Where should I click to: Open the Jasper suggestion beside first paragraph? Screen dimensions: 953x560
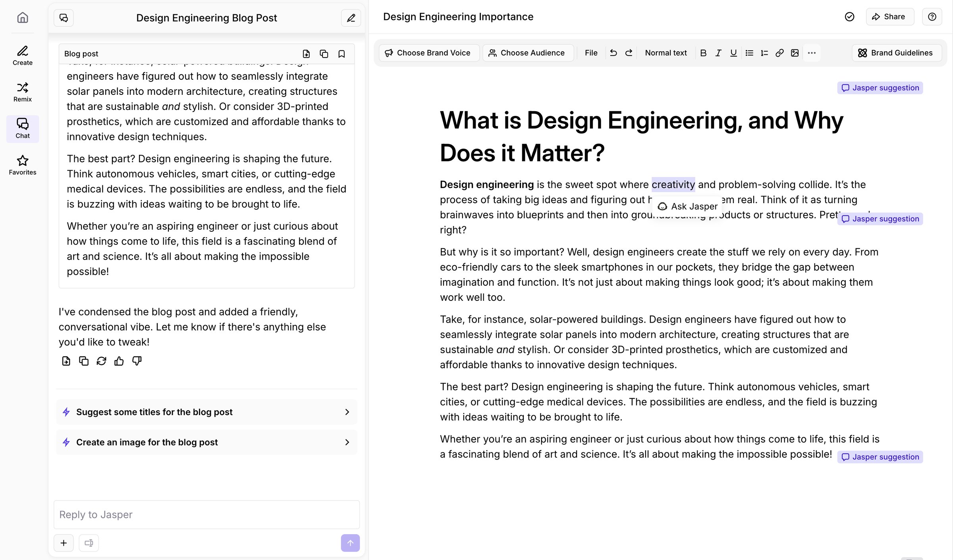880,219
